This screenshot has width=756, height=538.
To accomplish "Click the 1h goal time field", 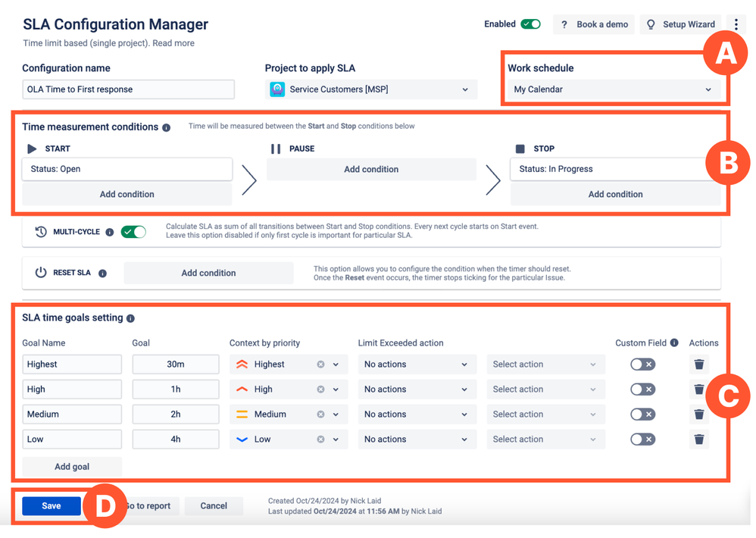I will tap(176, 389).
